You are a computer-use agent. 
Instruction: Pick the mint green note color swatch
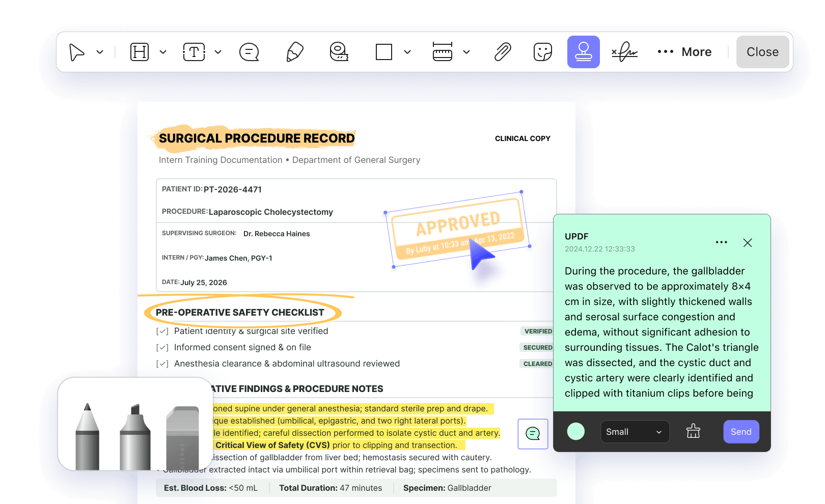[576, 432]
